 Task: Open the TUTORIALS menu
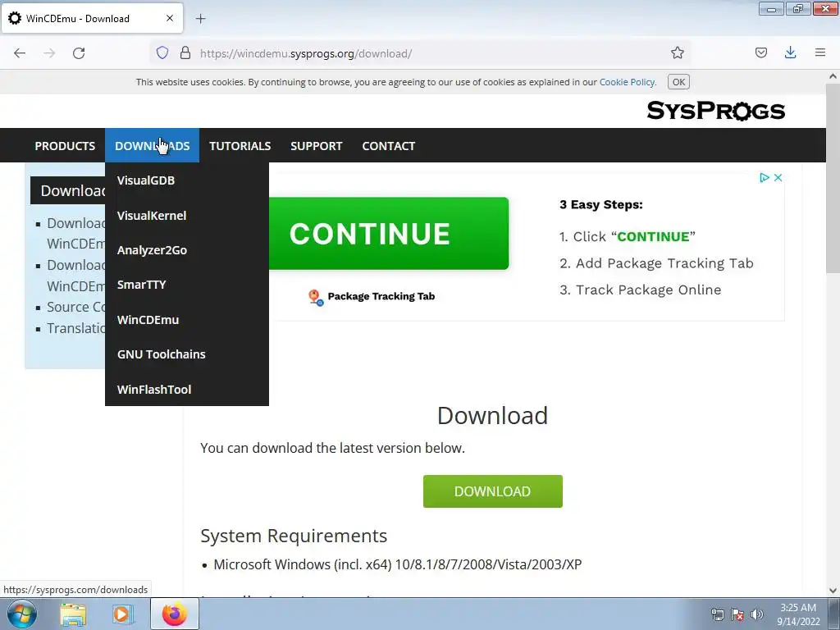click(x=240, y=146)
